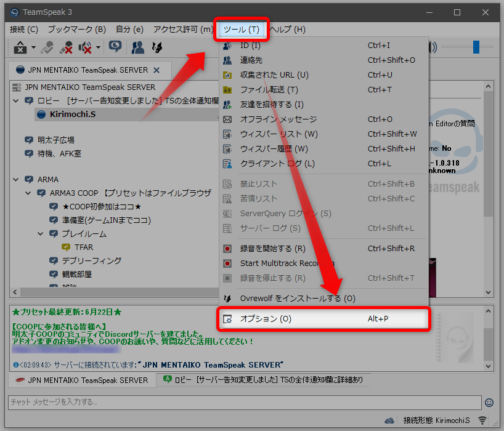
Task: Open the ブックマーク (B) menu
Action: (x=77, y=30)
